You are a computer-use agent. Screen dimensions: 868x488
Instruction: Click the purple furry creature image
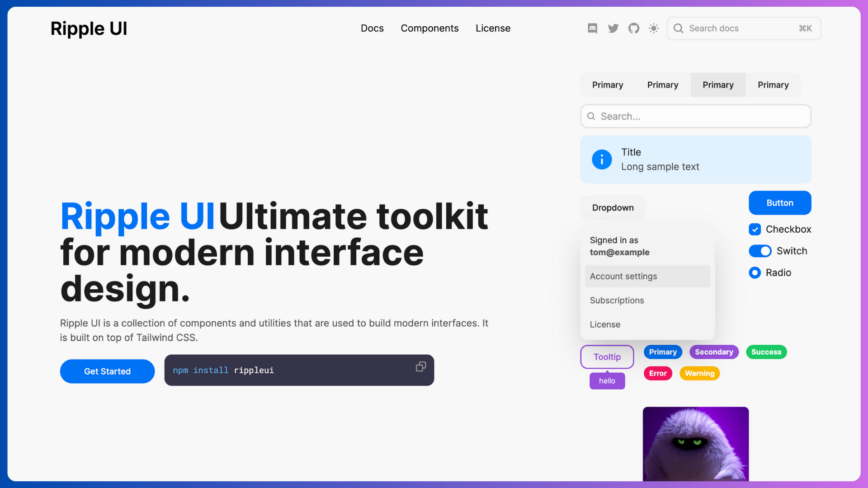(x=695, y=444)
